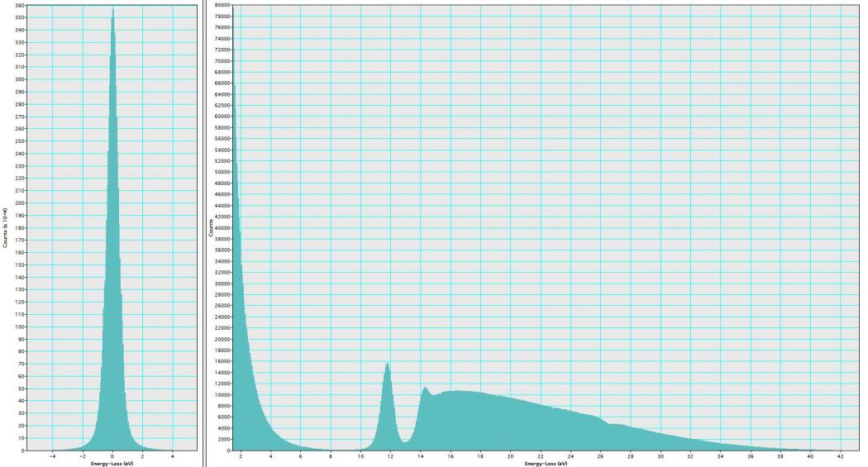
Task: Click the 42 tick on right x-axis
Action: pos(841,455)
